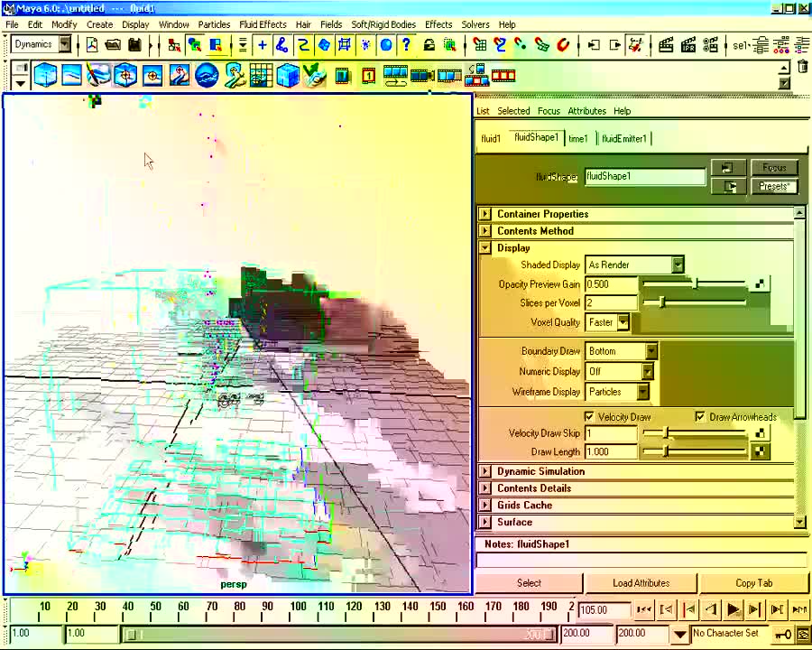Click the Presets button

774,187
